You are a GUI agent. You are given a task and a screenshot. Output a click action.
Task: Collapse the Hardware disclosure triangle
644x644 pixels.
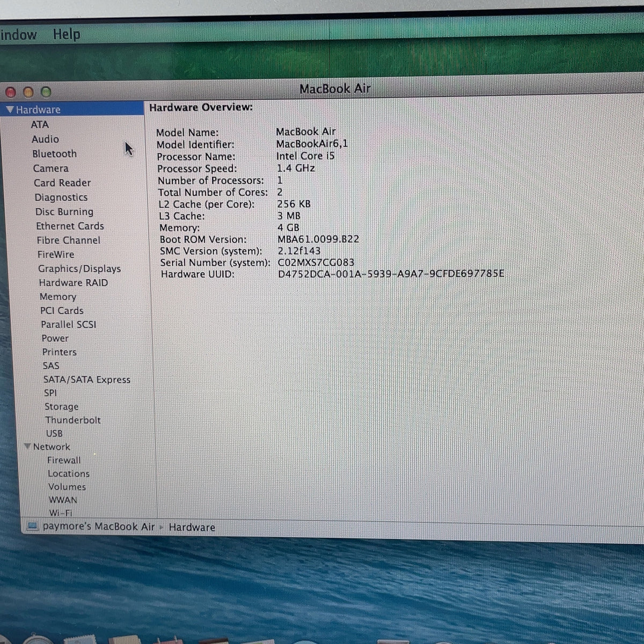[10, 109]
